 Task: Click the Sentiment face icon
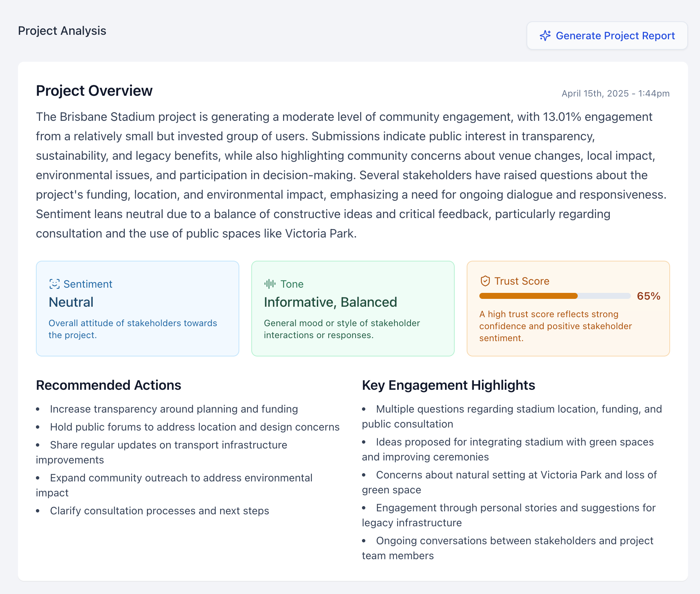(x=55, y=284)
